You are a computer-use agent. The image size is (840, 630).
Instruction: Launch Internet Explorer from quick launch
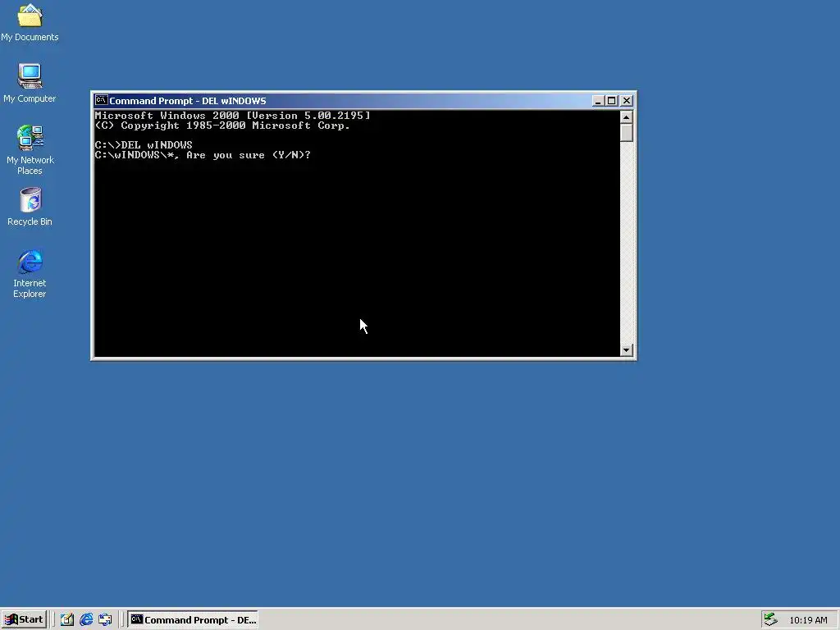tap(86, 620)
